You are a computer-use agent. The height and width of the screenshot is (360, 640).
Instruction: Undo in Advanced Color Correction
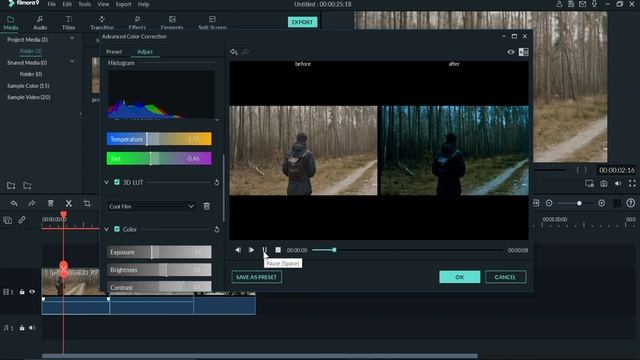(233, 52)
